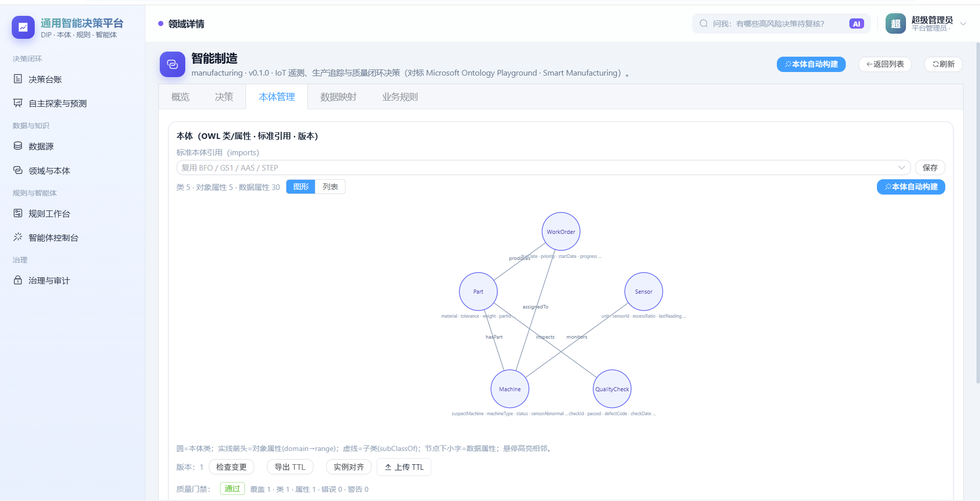Switch to the 概览 tab
This screenshot has width=980, height=501.
pos(180,97)
